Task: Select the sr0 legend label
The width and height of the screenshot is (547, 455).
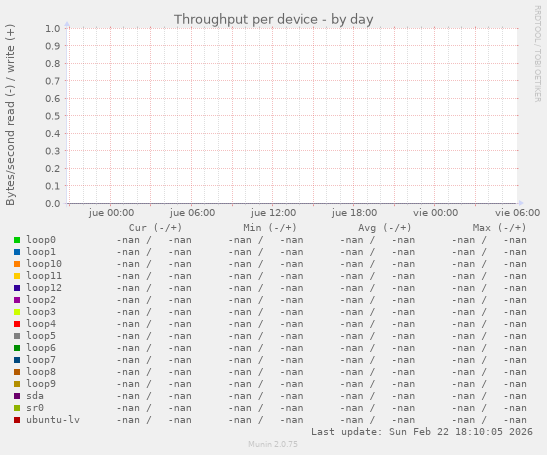Action: 35,408
